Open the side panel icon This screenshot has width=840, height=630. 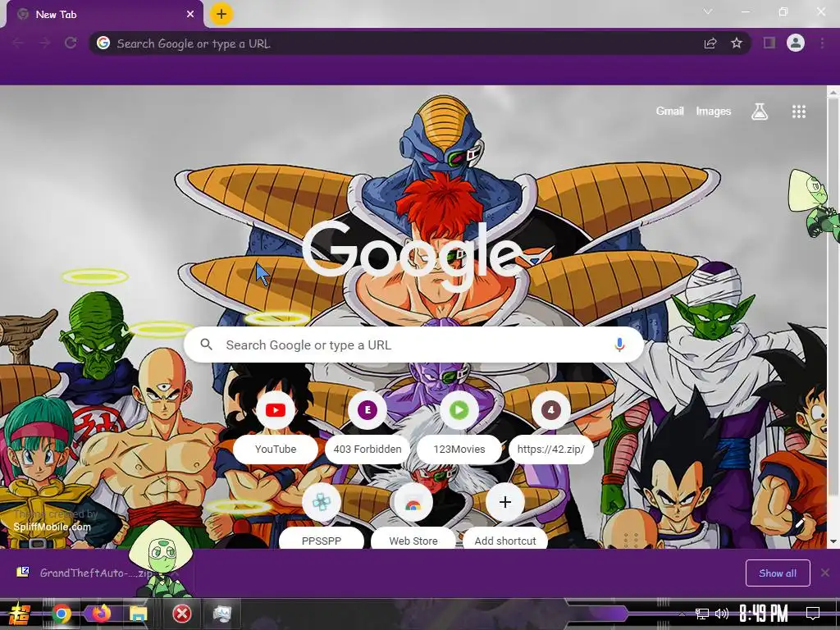click(x=769, y=43)
